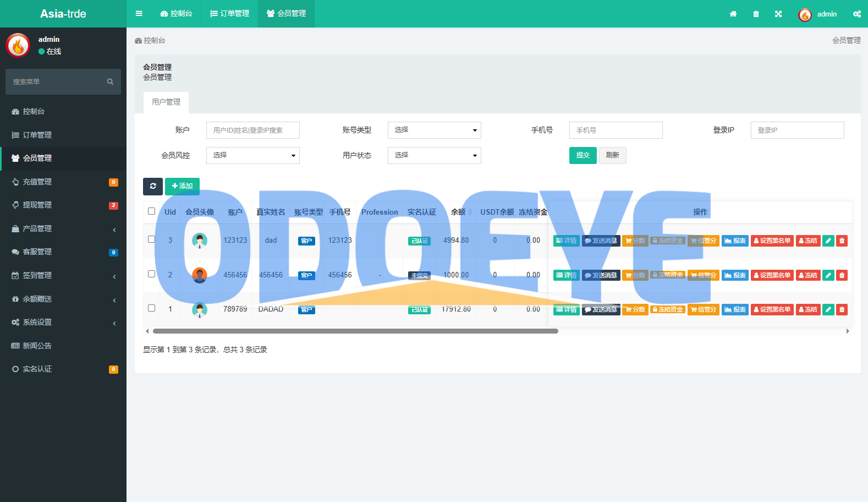868x502 pixels.
Task: Click the trash clear-cache icon in top bar
Action: [x=756, y=14]
